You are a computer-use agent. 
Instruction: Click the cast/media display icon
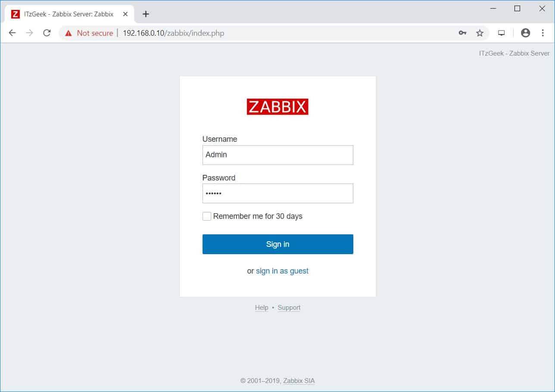click(x=502, y=33)
